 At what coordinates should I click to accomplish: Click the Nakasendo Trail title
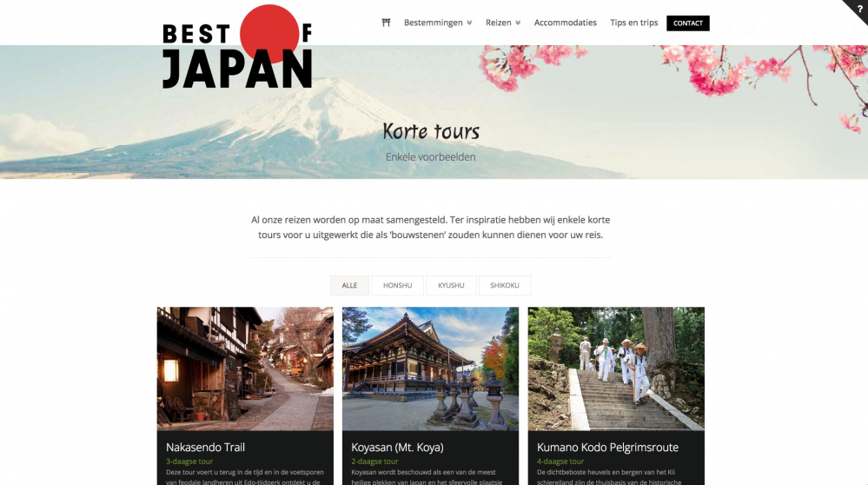(x=205, y=448)
